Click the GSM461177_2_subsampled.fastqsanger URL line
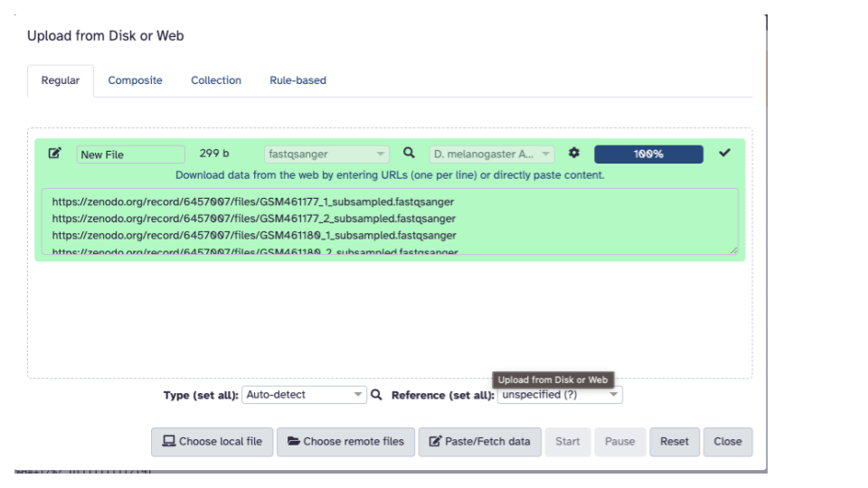 coord(253,219)
